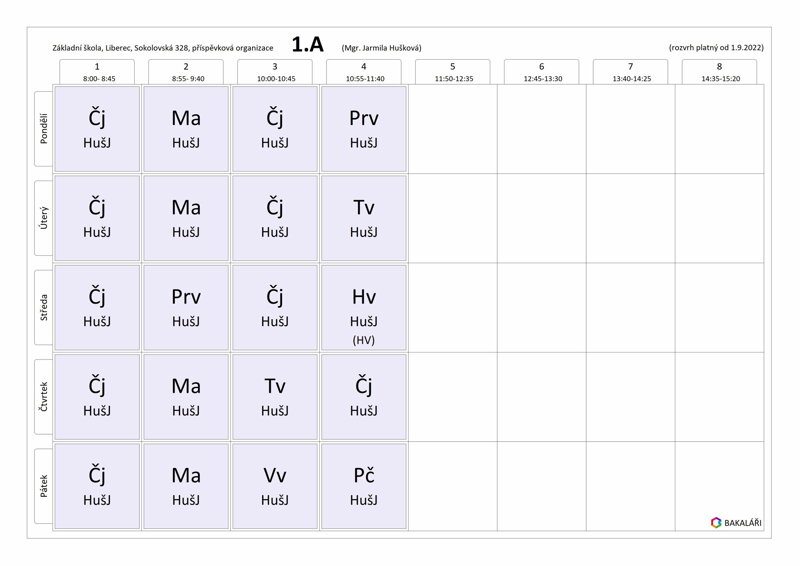The image size is (800, 566).
Task: Click the Úterý day tab
Action: 43,218
